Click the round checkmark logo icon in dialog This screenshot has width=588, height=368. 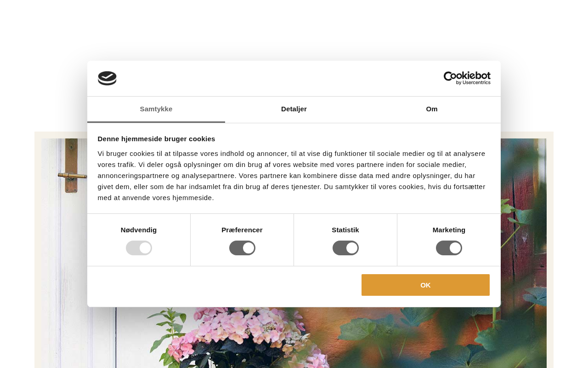(x=107, y=78)
